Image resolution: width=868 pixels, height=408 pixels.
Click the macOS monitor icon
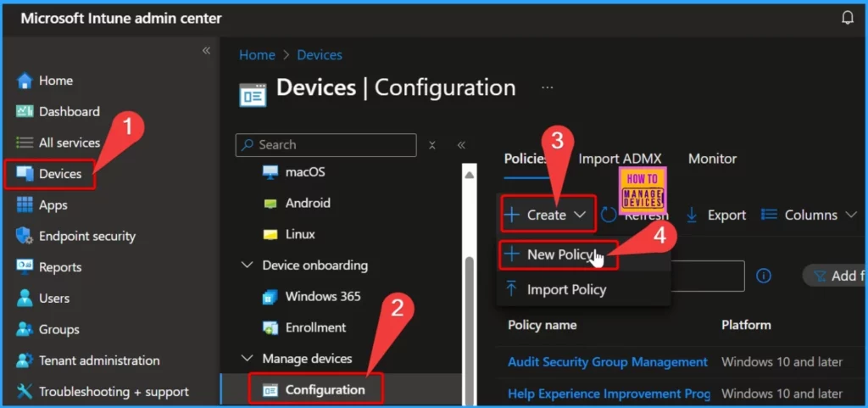tap(270, 172)
